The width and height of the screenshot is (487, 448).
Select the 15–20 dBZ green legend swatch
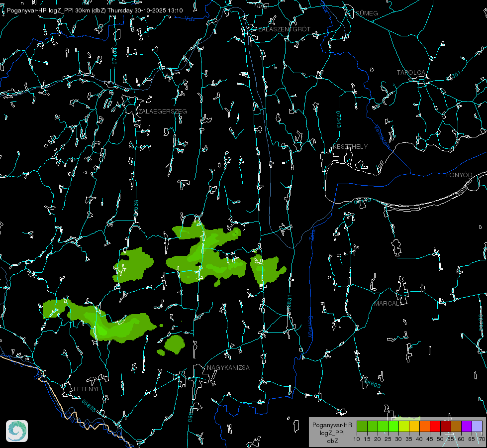[x=373, y=426]
